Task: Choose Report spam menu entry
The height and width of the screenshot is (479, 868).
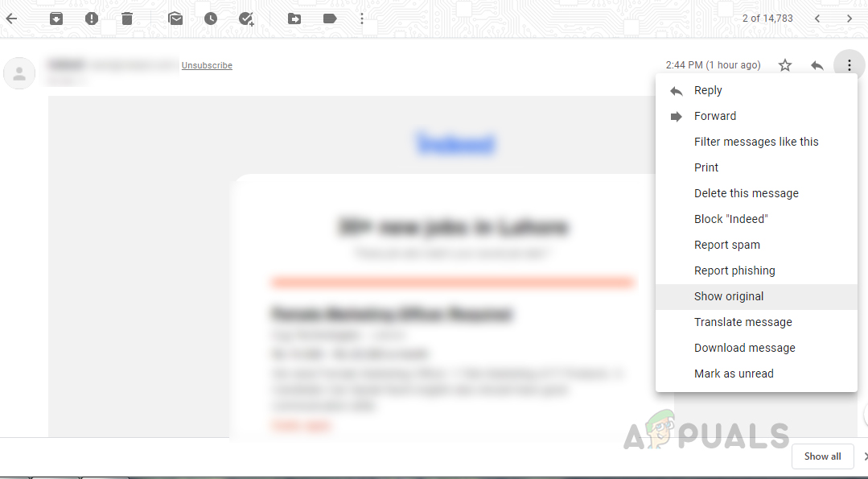Action: [x=756, y=245]
